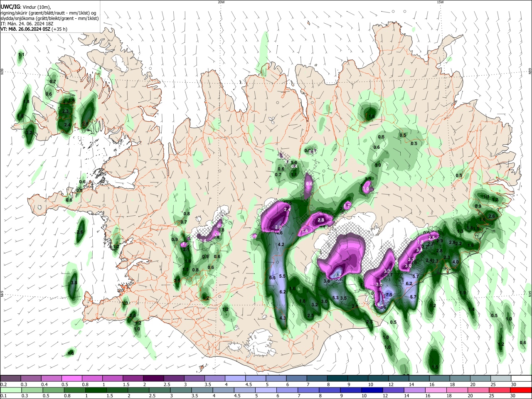
Task: Click the 7.5 precipitation value on the map
Action: coord(389,295)
